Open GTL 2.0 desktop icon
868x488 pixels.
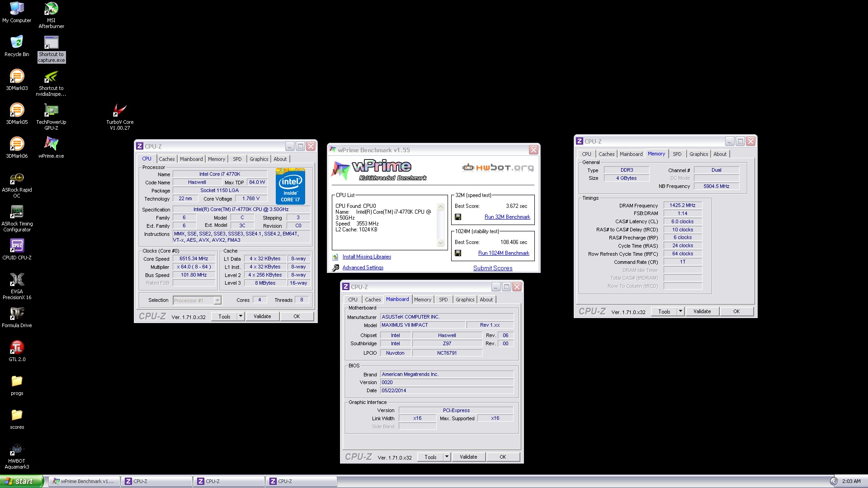pos(17,351)
